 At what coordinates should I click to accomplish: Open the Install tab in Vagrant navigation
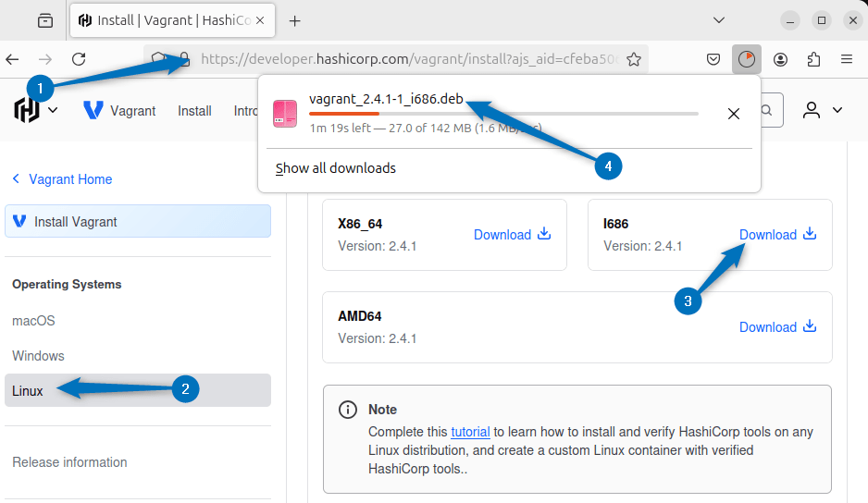pos(194,111)
